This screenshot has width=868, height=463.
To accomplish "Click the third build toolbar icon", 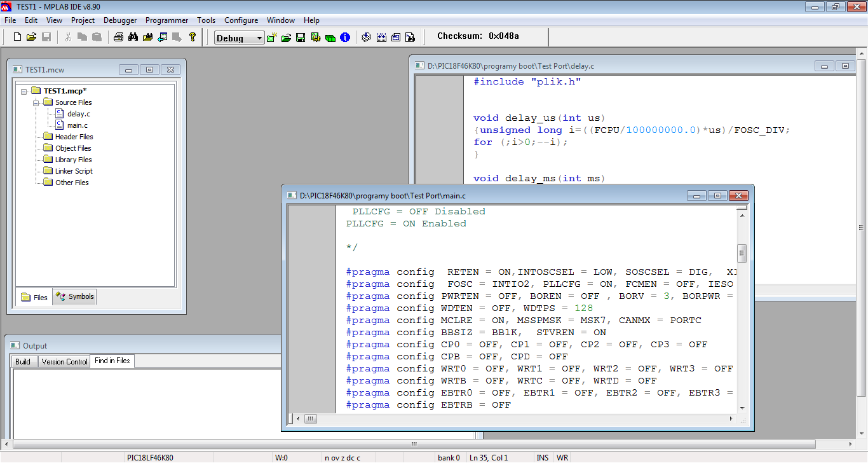I will click(396, 38).
